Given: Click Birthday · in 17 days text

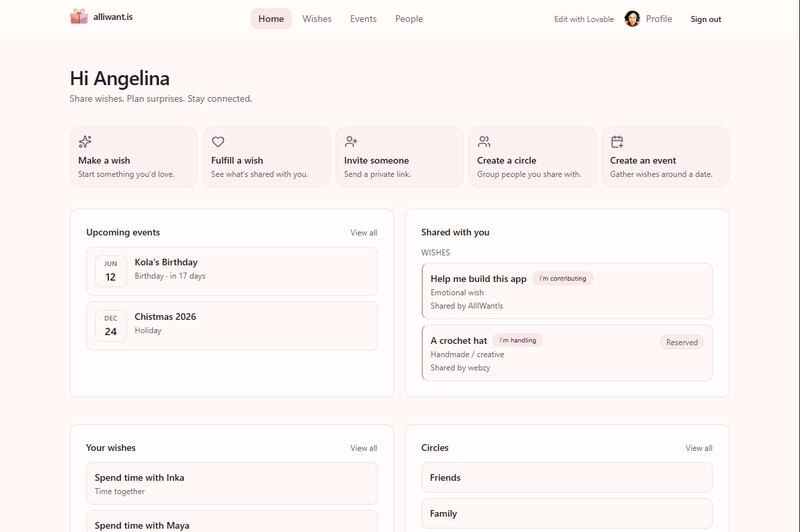Looking at the screenshot, I should tap(170, 276).
